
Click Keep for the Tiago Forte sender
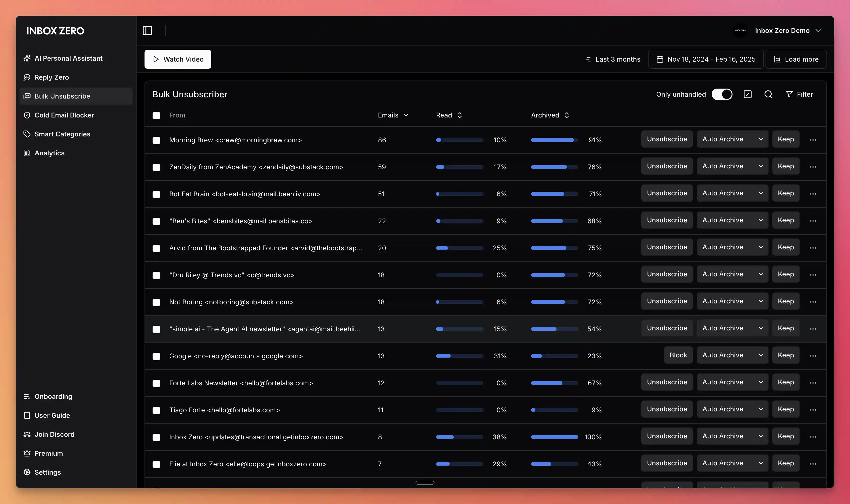[786, 409]
